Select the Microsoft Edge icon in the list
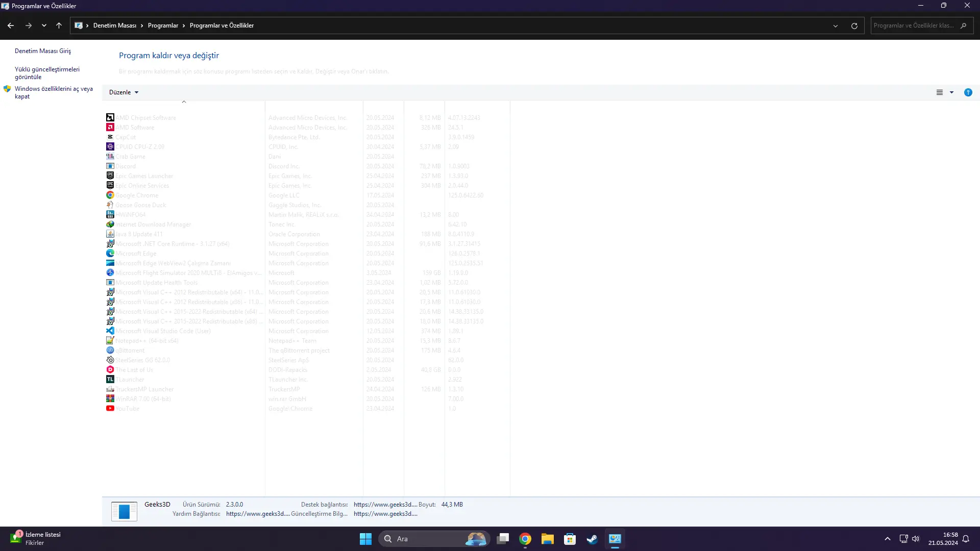This screenshot has width=980, height=551. (110, 254)
